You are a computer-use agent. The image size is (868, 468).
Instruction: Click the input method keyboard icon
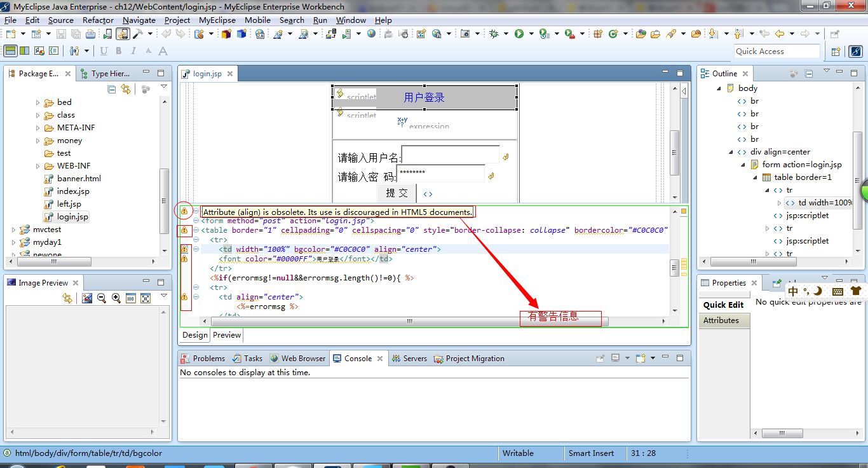[837, 291]
